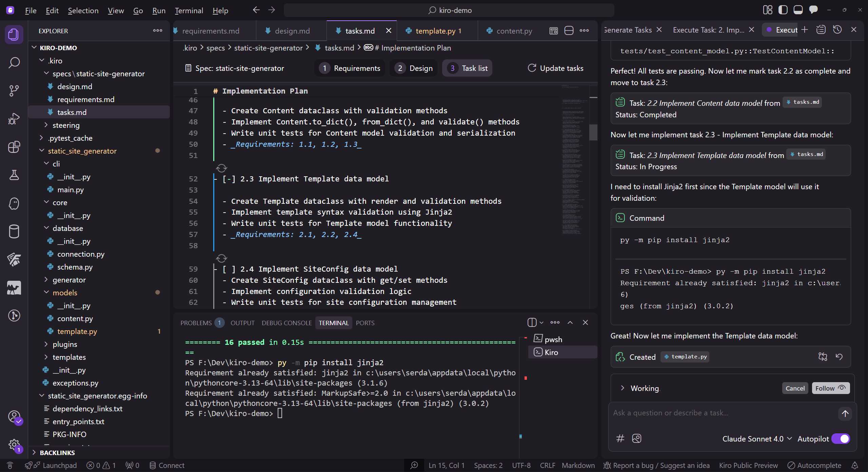Enable Follow mode in Working panel

[x=831, y=388]
